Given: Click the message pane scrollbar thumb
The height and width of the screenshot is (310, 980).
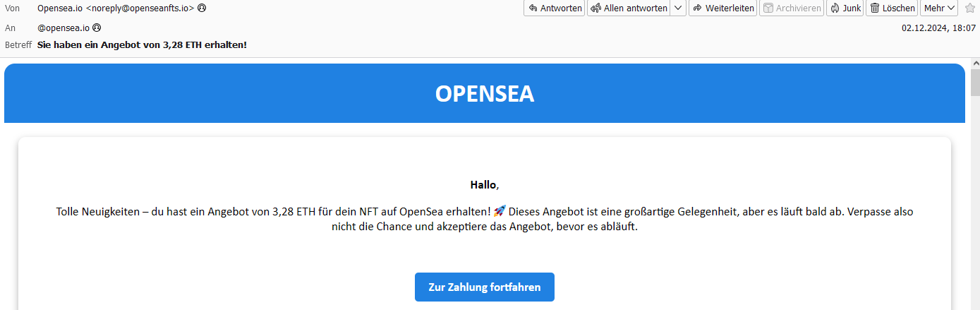Looking at the screenshot, I should (975, 83).
